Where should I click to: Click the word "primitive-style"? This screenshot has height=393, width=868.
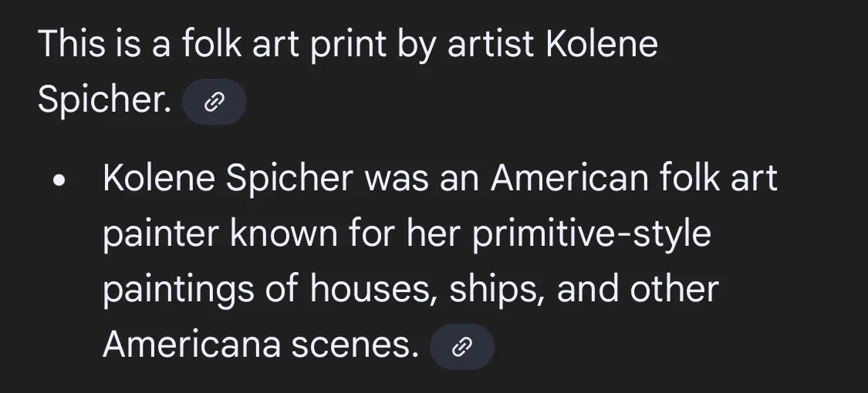click(x=591, y=234)
